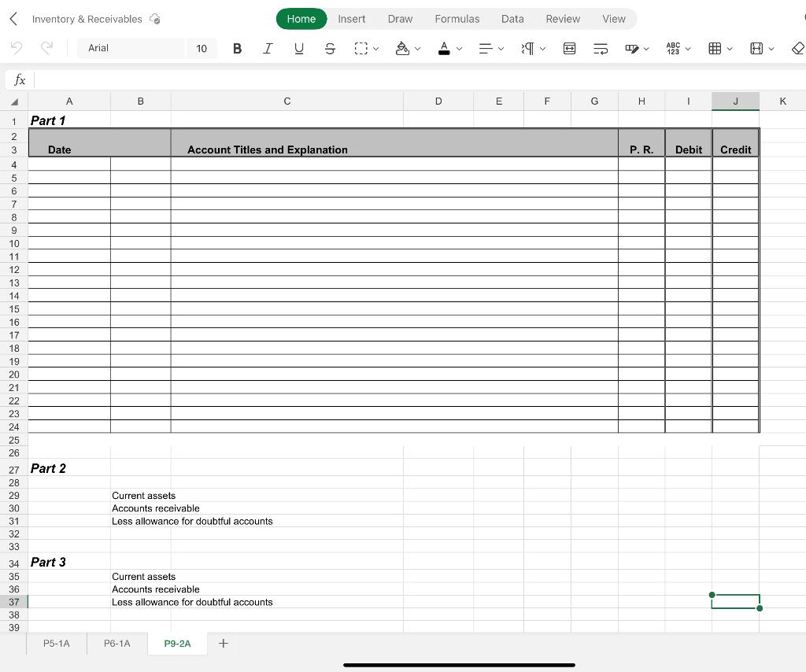Apply italic formatting
This screenshot has height=672, width=806.
268,48
